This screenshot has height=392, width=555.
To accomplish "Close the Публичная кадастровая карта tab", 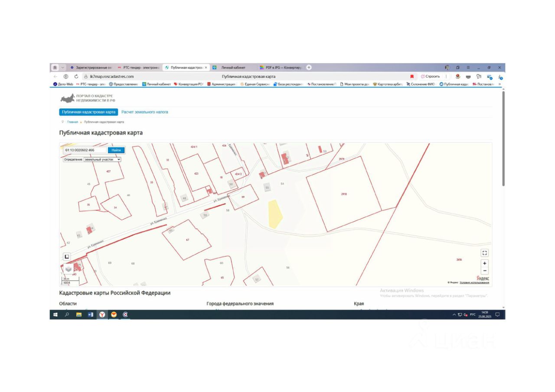I will click(206, 68).
